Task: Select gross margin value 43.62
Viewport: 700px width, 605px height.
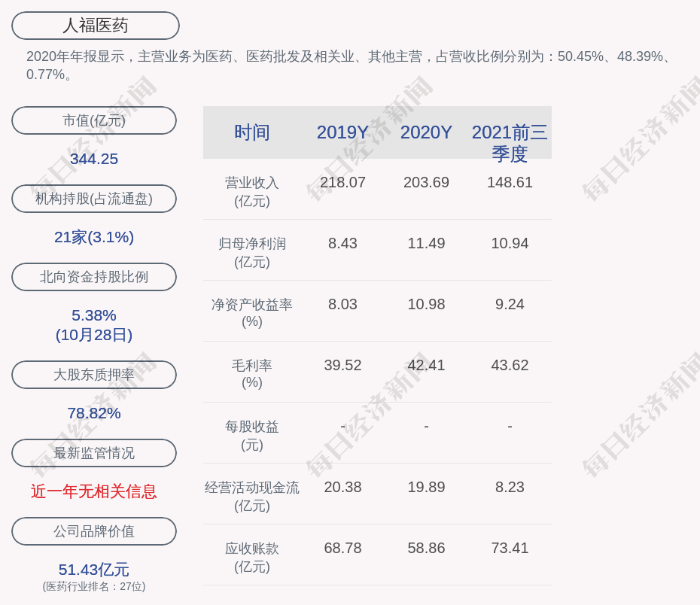Action: click(510, 366)
